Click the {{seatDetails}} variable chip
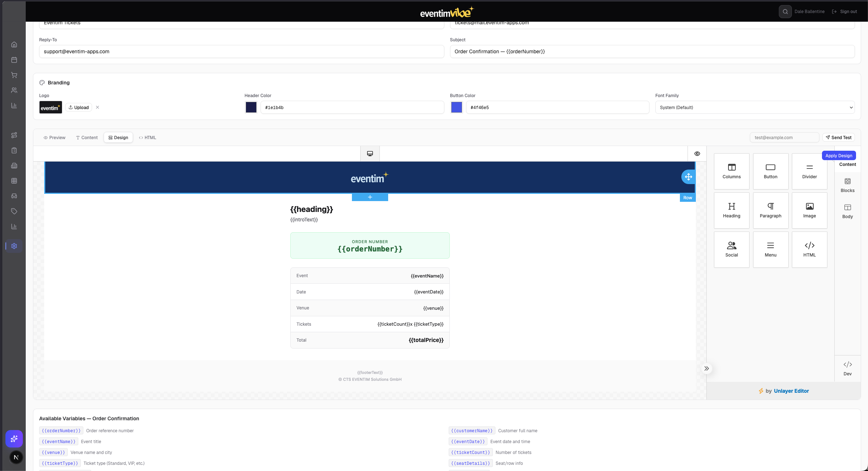This screenshot has height=471, width=868. [x=470, y=463]
